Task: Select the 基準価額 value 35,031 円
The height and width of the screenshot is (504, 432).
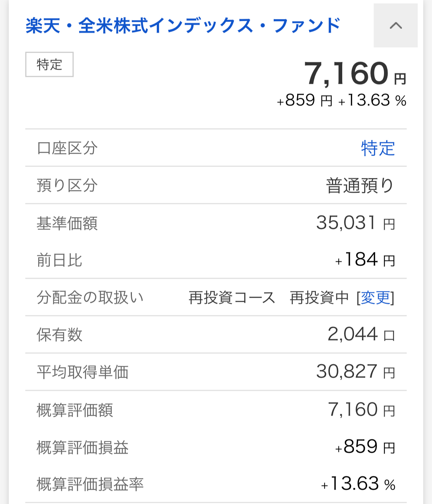Action: 355,223
